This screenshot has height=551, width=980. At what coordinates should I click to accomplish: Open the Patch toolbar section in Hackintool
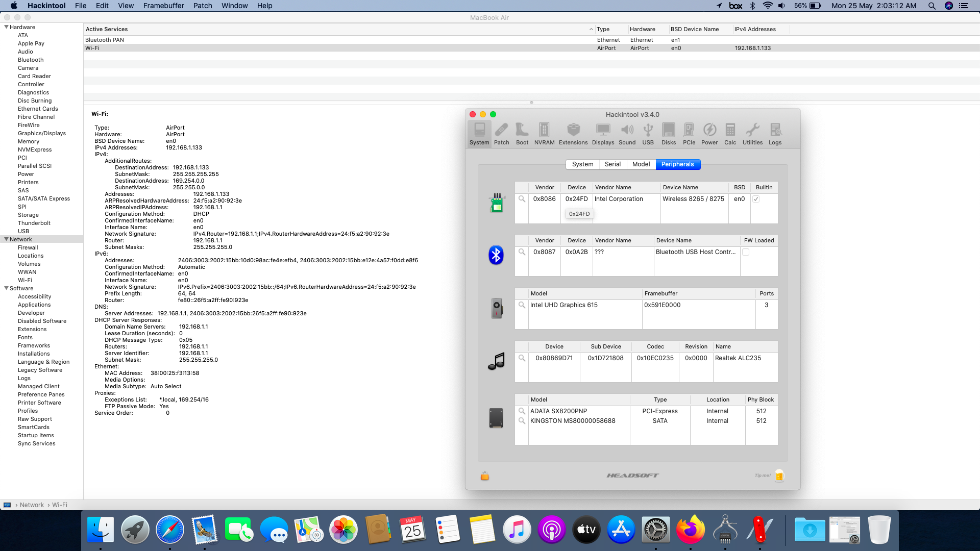tap(501, 134)
